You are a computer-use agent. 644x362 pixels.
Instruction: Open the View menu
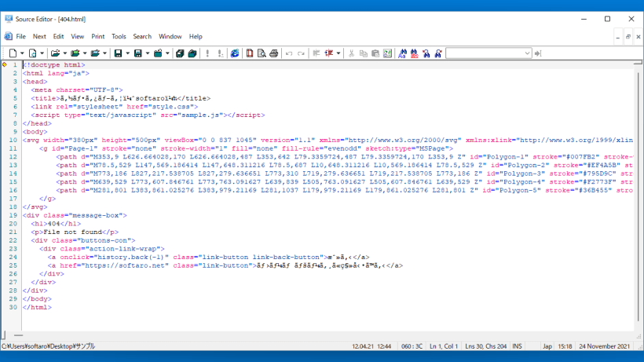[77, 37]
